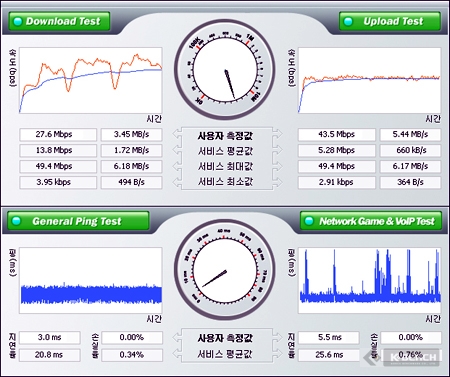Select the 0.34% packet loss field

(x=132, y=355)
